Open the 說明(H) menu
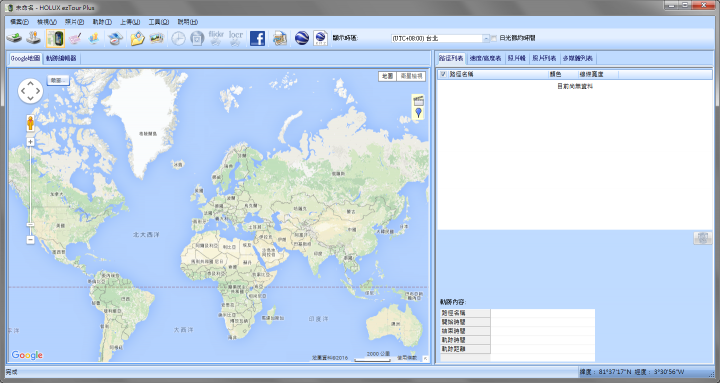Image resolution: width=720 pixels, height=383 pixels. 187,22
